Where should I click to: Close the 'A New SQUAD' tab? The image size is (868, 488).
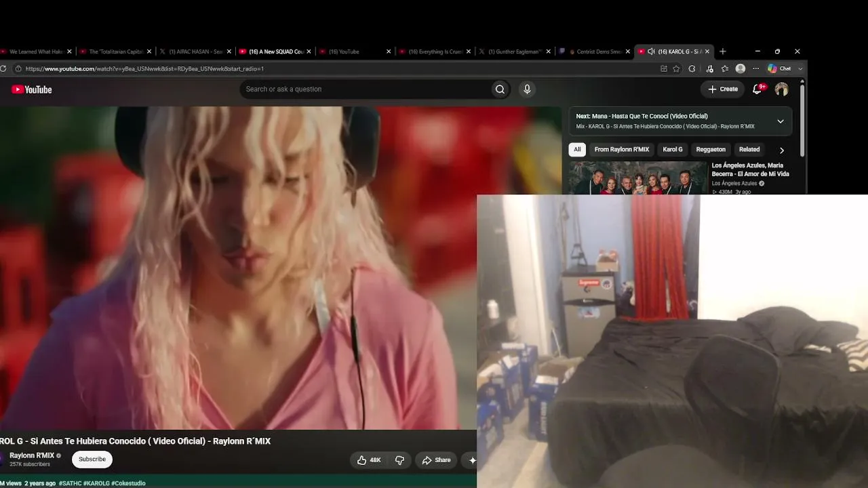coord(309,52)
